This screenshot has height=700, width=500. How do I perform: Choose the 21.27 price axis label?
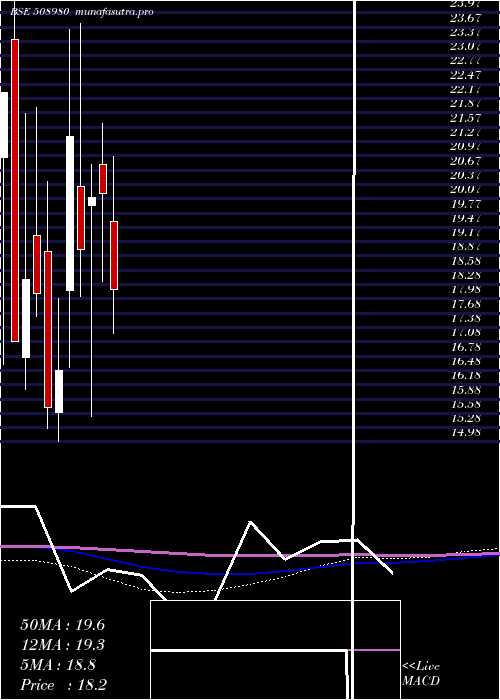466,133
